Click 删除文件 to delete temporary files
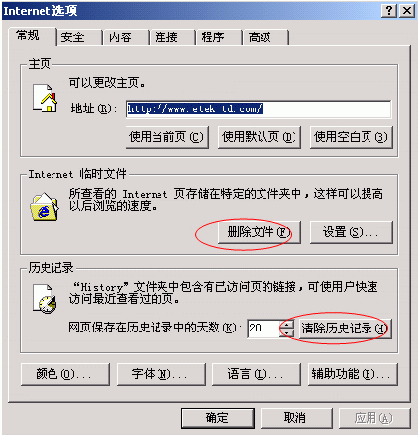 click(259, 232)
